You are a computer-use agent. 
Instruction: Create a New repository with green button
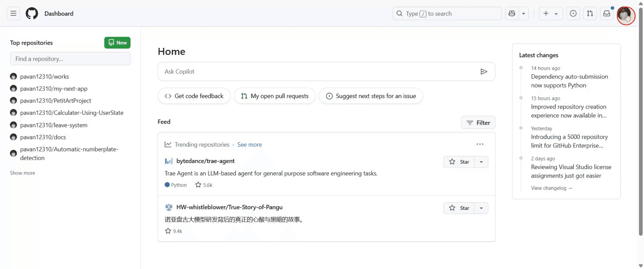(117, 43)
